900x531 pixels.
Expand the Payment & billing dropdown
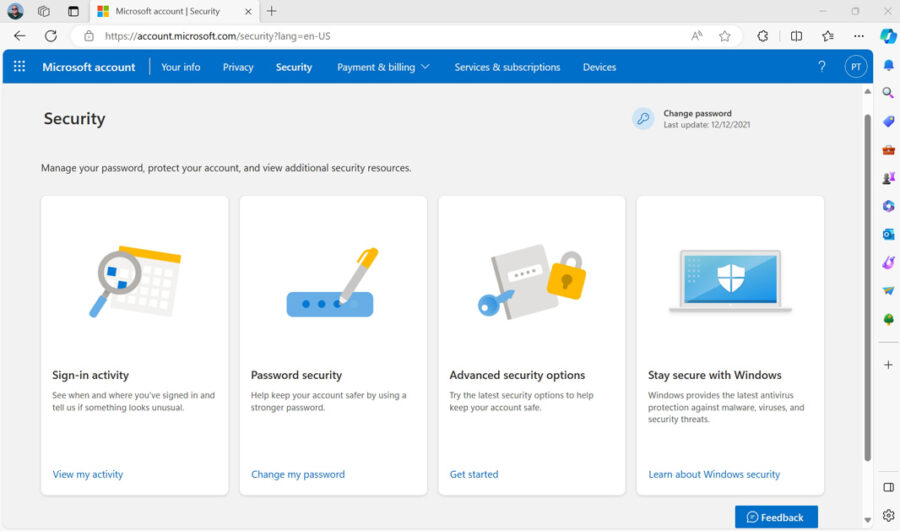coord(383,67)
